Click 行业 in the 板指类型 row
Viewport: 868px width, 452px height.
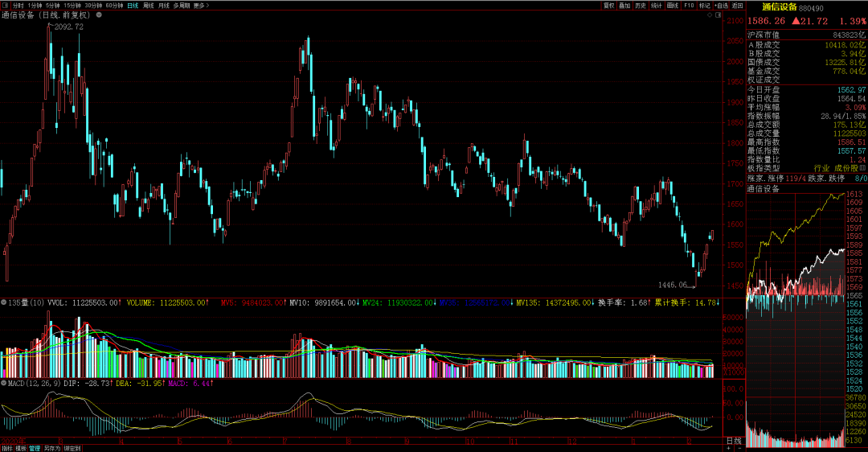point(822,168)
